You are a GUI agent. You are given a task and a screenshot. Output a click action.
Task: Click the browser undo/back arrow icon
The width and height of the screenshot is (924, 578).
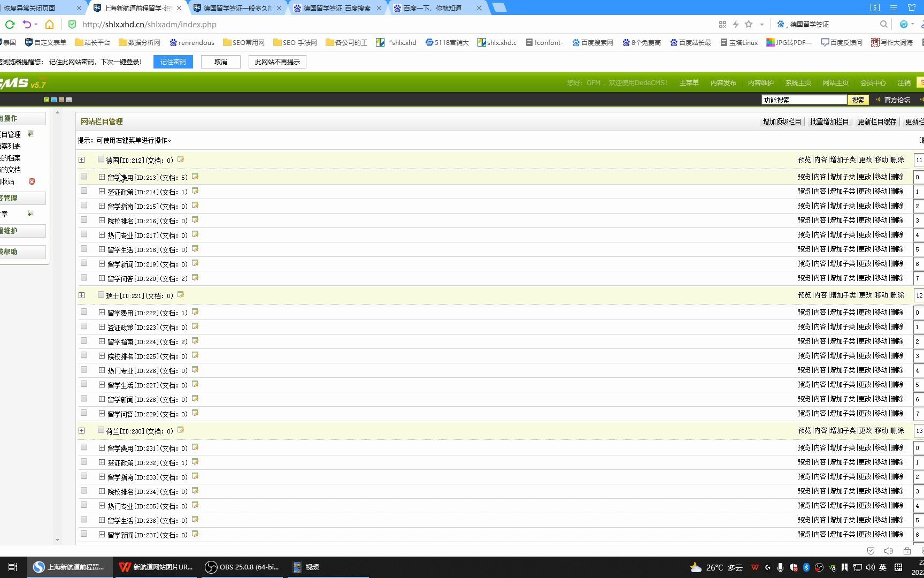click(27, 24)
